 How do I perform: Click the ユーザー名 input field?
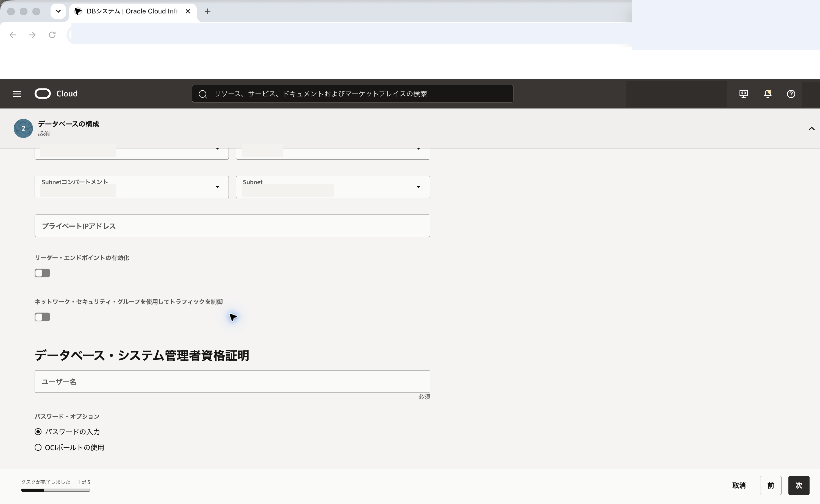[x=232, y=381]
